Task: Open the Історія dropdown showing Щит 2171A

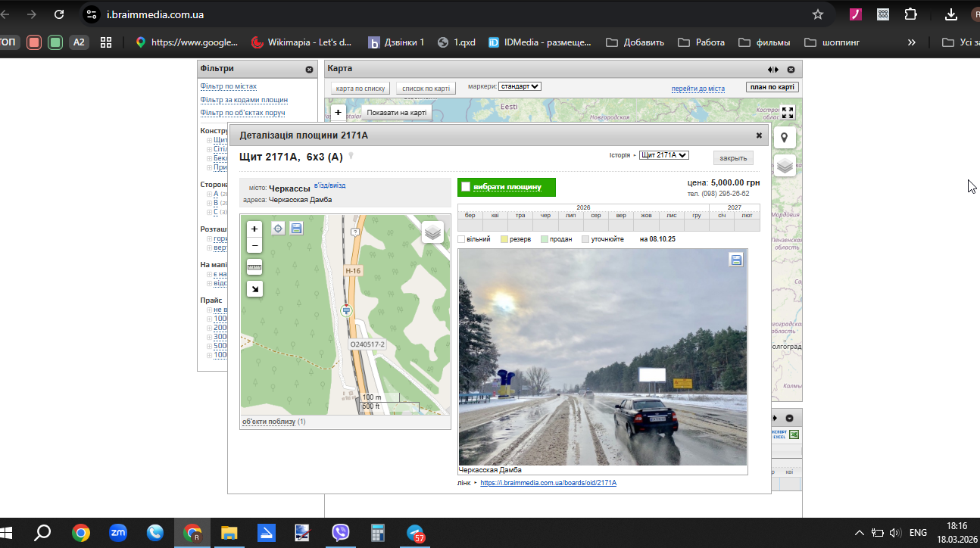Action: coord(664,155)
